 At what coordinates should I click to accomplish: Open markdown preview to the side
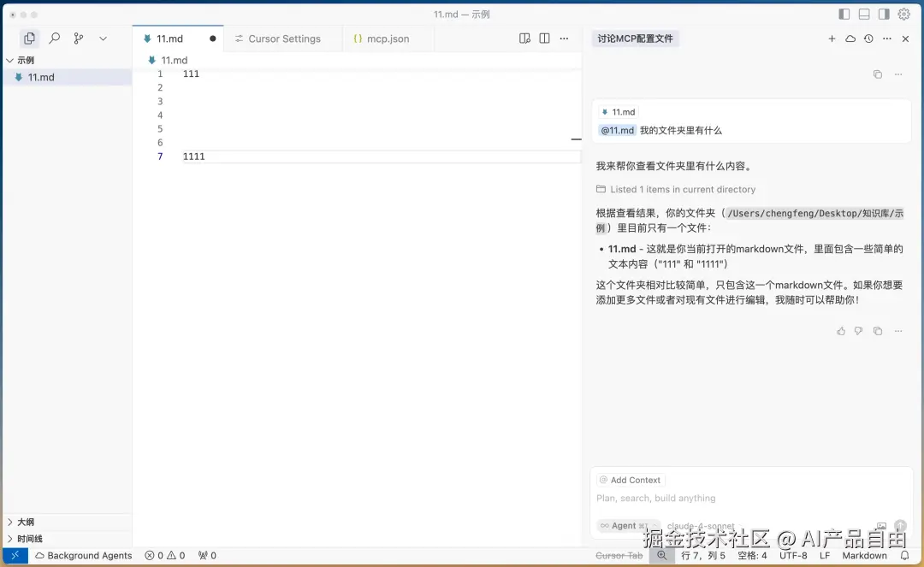pyautogui.click(x=524, y=38)
